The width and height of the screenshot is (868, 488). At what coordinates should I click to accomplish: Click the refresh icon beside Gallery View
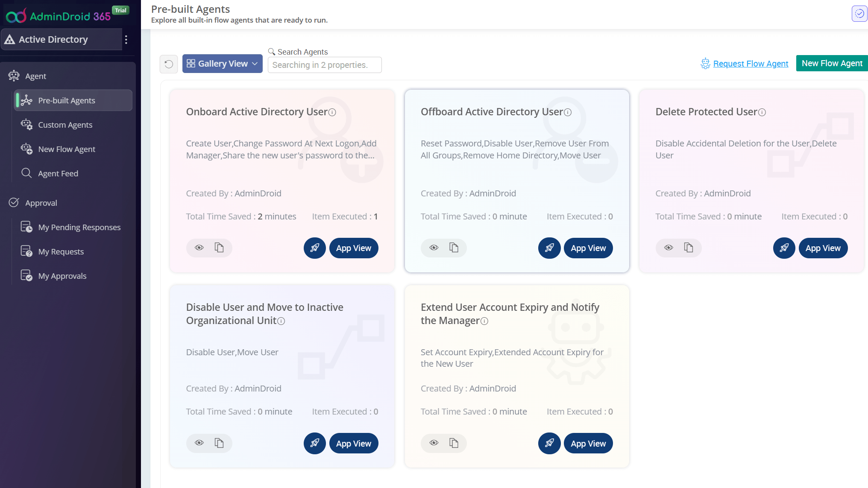[x=169, y=64]
